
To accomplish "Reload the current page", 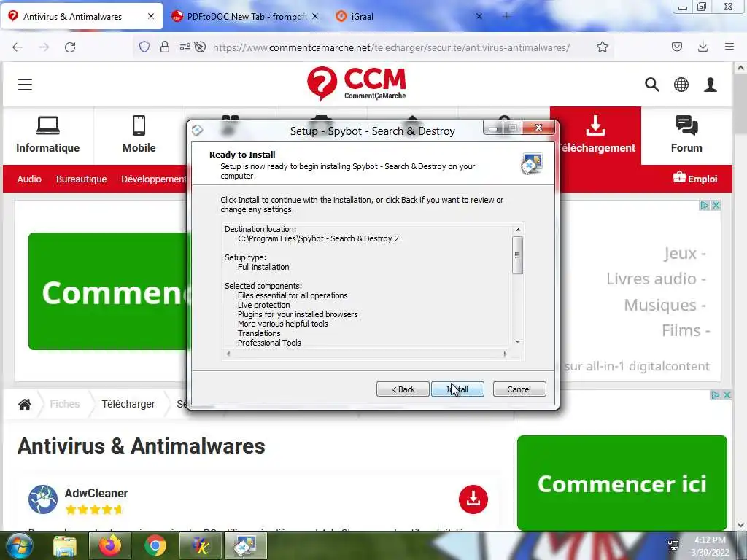I will [70, 47].
